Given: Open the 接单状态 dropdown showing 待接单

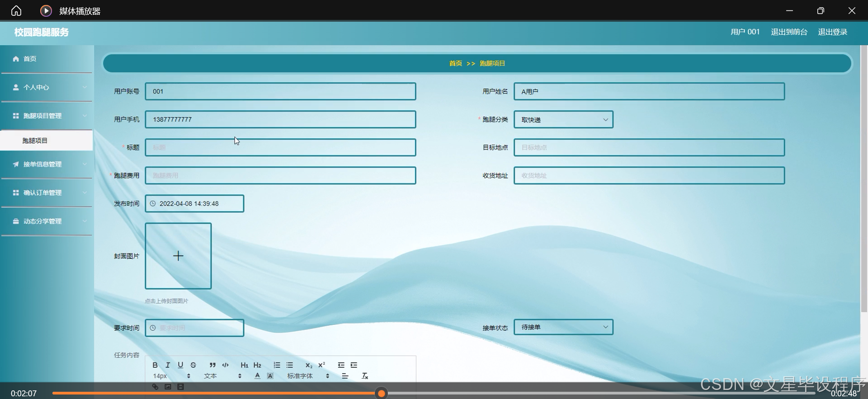Looking at the screenshot, I should [x=563, y=327].
